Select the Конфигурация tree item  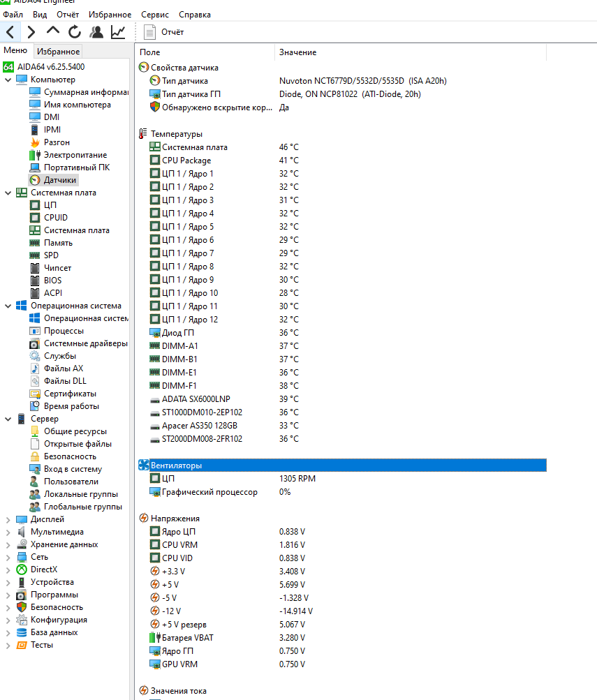click(x=52, y=620)
